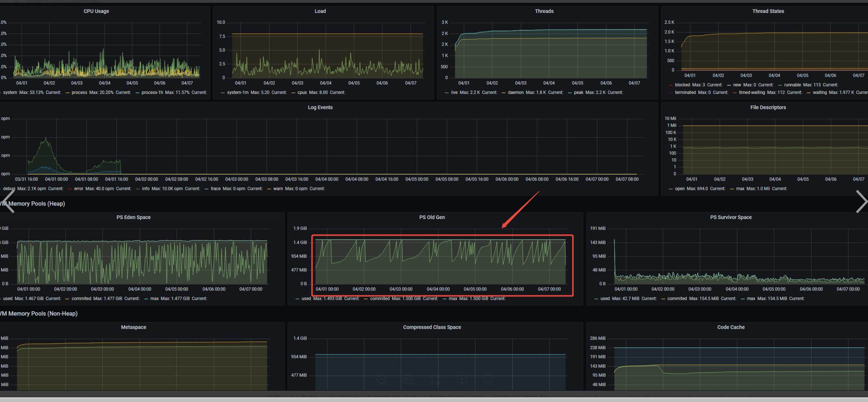Toggle 'system-1m' series in Load legend

click(237, 93)
